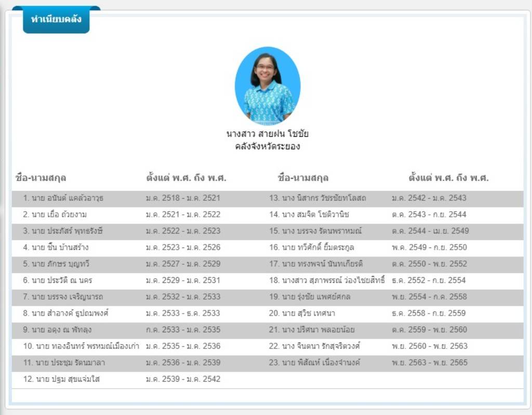Screen dimensions: 532x415
Task: Click row 7. นาย บรรจง เจริญนารถ
Action: 63,297
